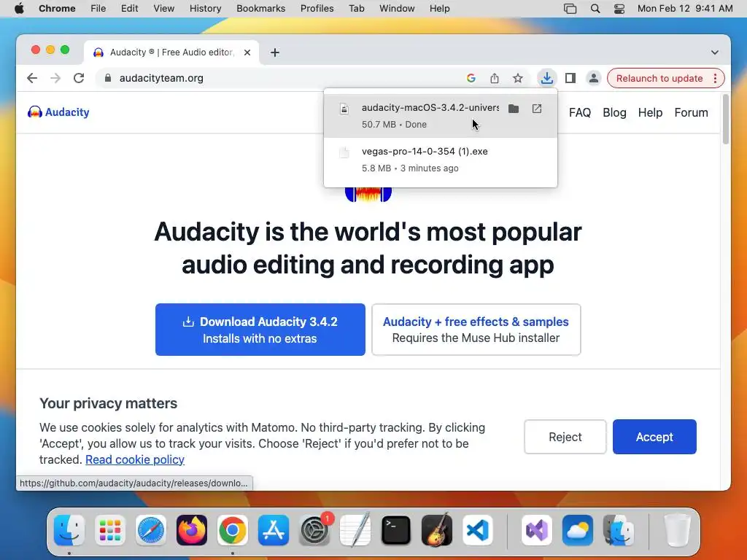Open the Help link in site header

click(650, 113)
